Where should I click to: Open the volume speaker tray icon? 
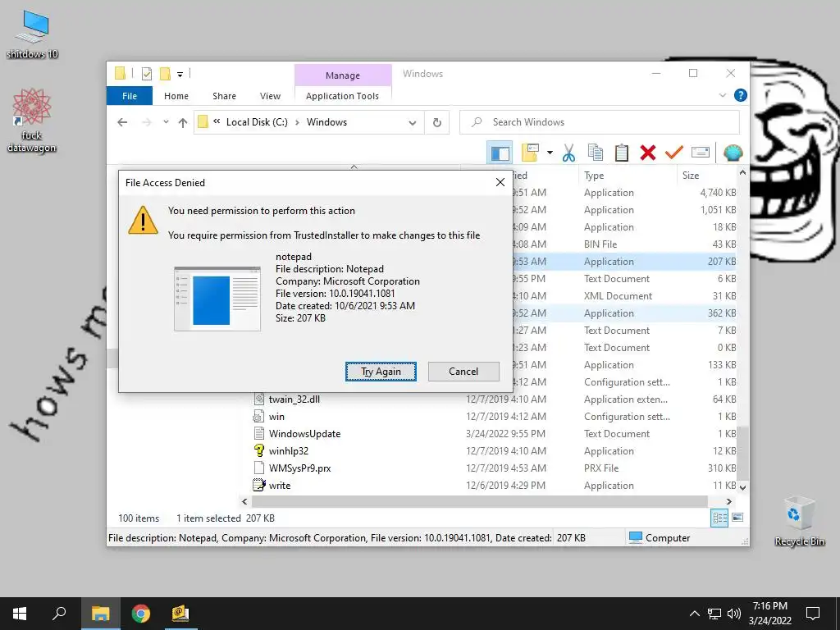(734, 614)
